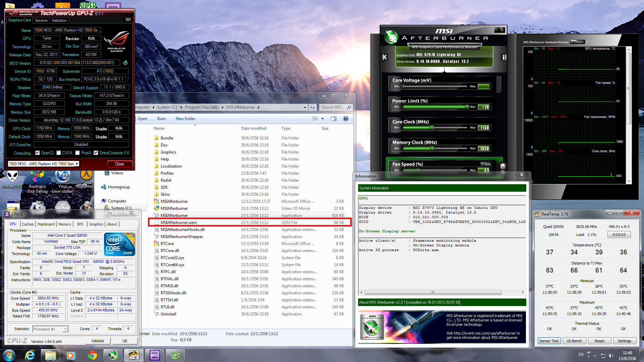Toggle the Explorer preview pane icon
Viewport: 644px width, 362px height.
(x=333, y=119)
